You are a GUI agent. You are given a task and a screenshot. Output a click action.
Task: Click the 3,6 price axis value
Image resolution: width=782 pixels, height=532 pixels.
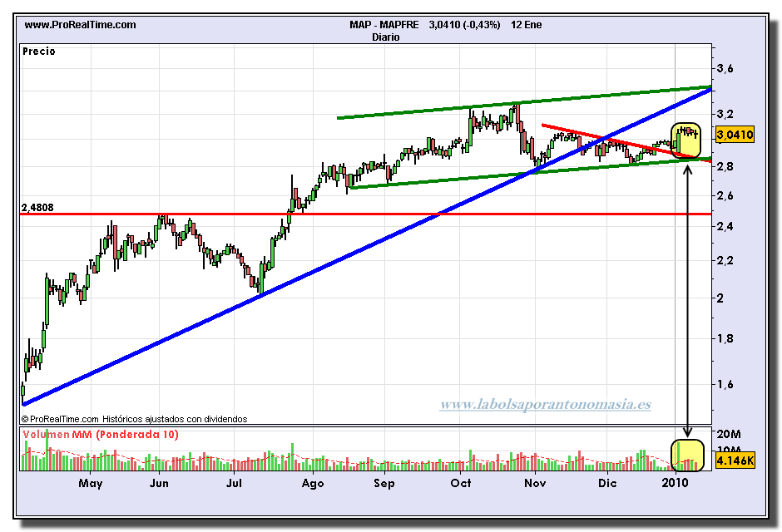coord(725,69)
